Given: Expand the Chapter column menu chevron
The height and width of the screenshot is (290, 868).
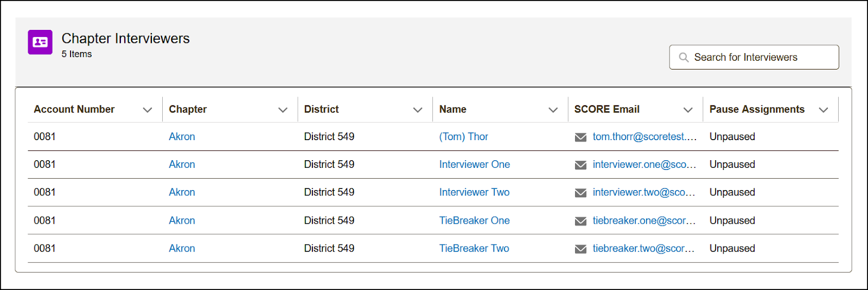Looking at the screenshot, I should click(x=283, y=110).
